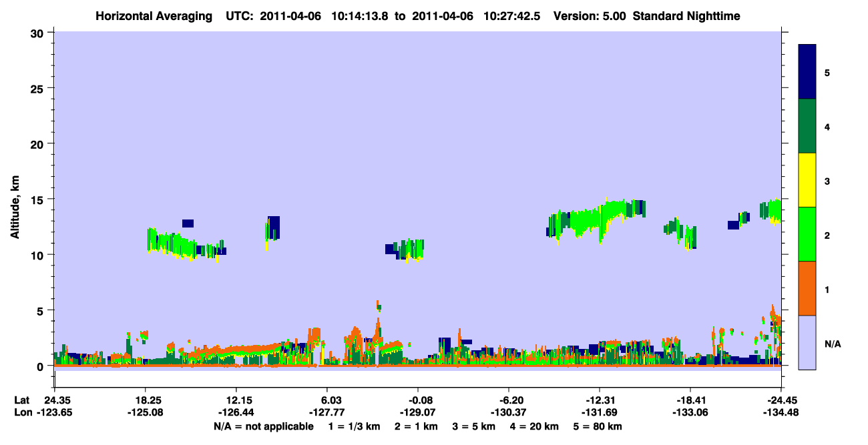
Task: Click the 'Standard Nighttime' title text
Action: tap(686, 15)
